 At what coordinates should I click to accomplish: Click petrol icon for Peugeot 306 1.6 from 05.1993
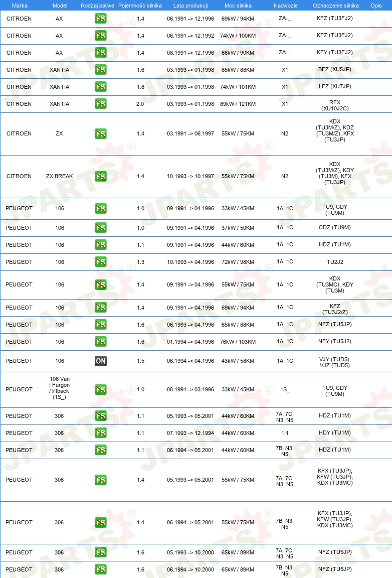coord(101,552)
